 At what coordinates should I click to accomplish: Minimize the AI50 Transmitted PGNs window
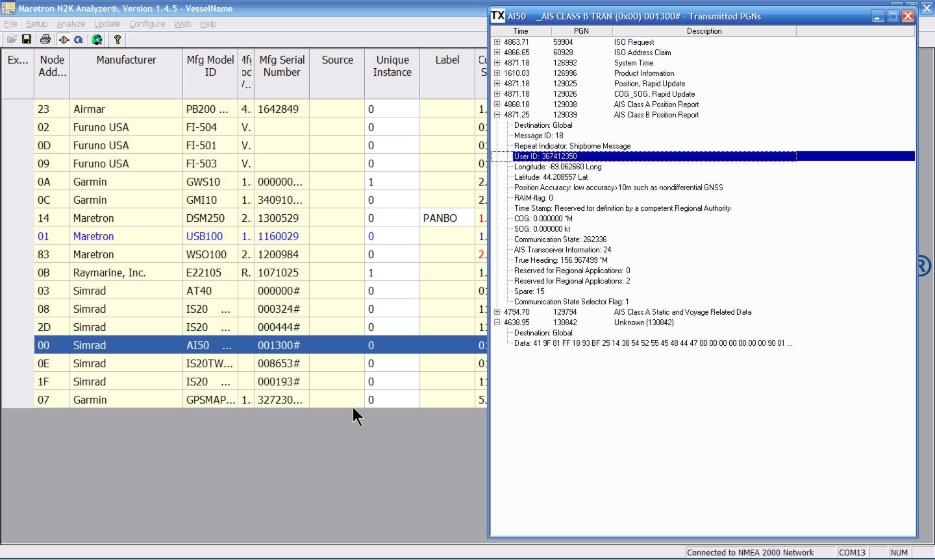click(878, 16)
